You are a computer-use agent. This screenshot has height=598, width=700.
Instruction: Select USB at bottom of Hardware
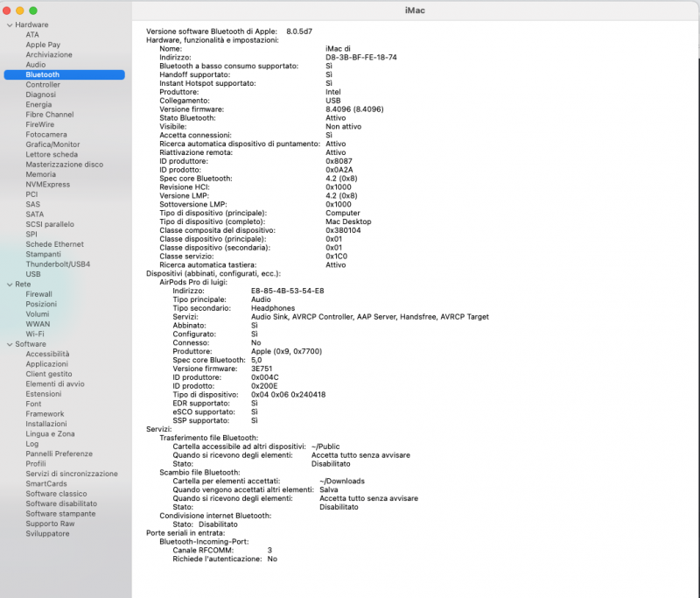[33, 274]
